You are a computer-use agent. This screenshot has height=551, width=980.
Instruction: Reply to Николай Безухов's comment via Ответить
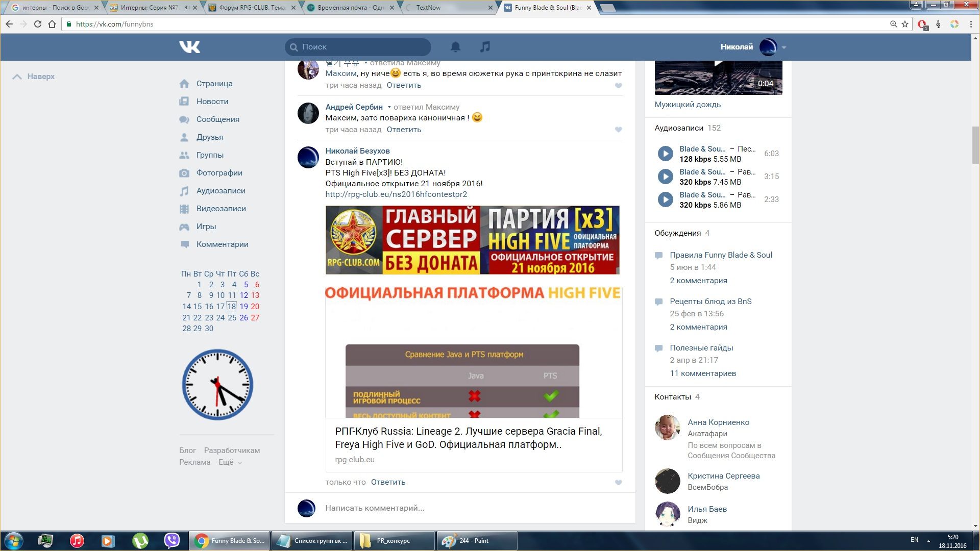[x=388, y=482]
